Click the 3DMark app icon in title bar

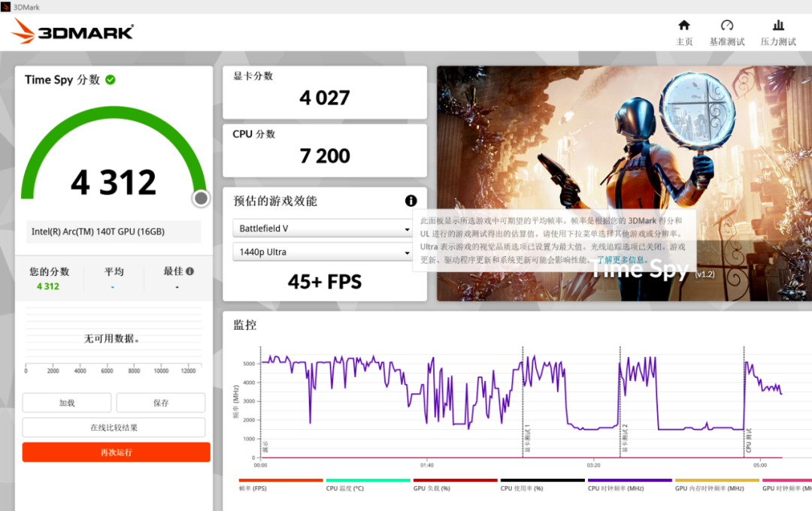(x=6, y=7)
